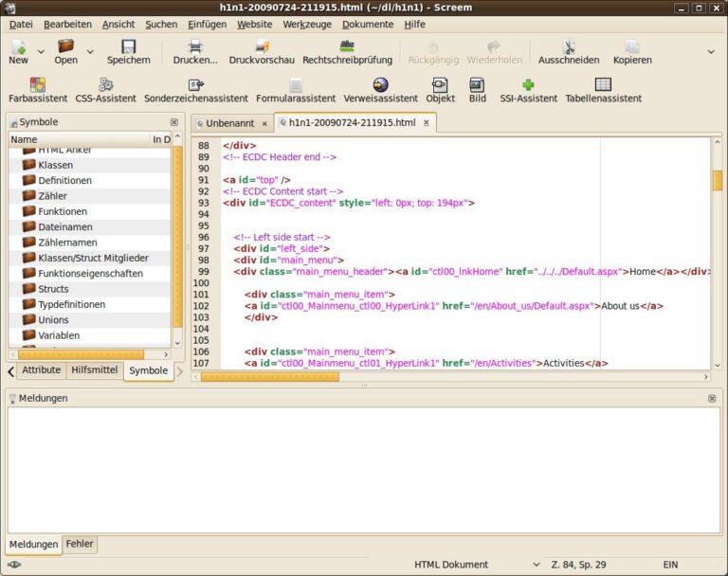The width and height of the screenshot is (728, 576).
Task: Select the Klassen symbol row
Action: pos(90,165)
